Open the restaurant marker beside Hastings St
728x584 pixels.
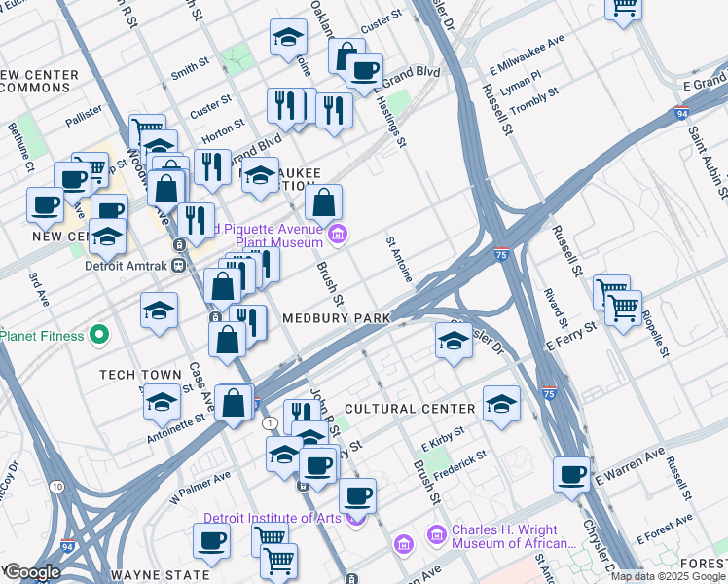coord(334,112)
